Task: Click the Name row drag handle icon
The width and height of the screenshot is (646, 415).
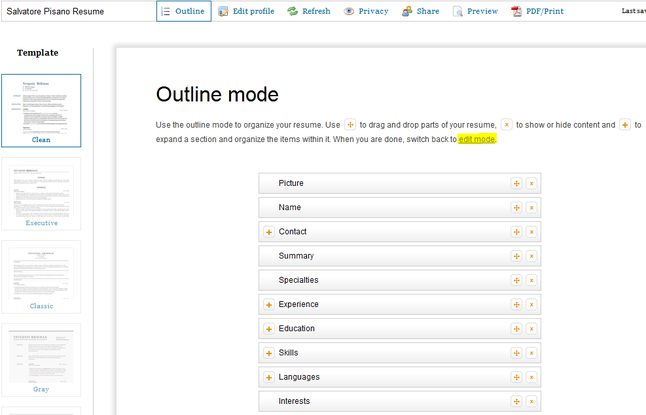Action: tap(516, 208)
